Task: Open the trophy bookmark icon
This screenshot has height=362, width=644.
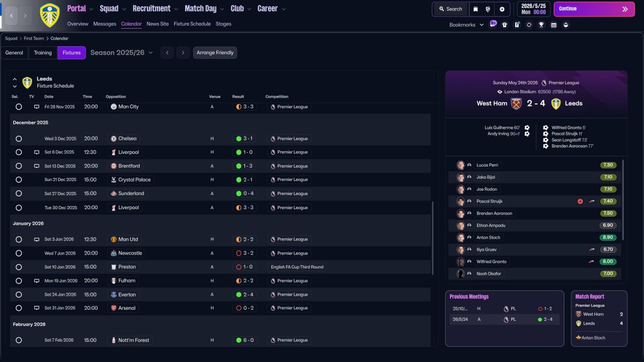Action: pyautogui.click(x=541, y=25)
